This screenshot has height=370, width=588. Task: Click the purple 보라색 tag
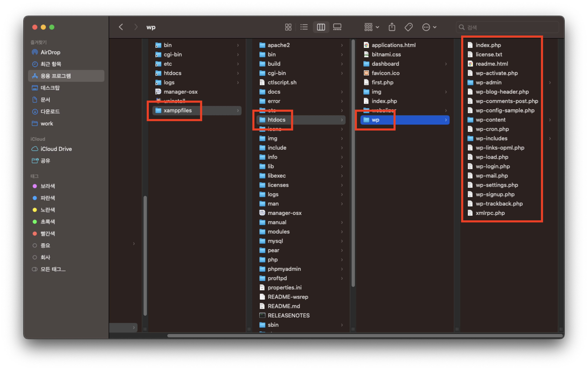pos(48,186)
